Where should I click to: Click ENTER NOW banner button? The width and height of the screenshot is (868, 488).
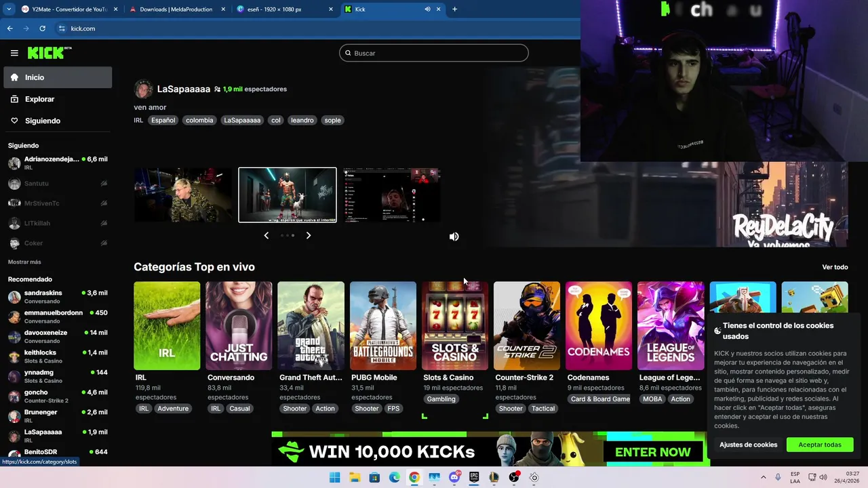(x=653, y=452)
